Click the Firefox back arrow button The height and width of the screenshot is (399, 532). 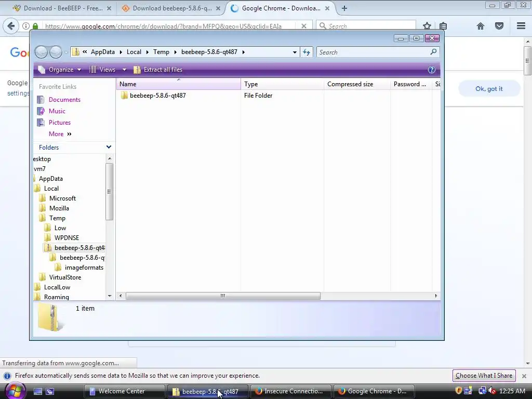(11, 26)
